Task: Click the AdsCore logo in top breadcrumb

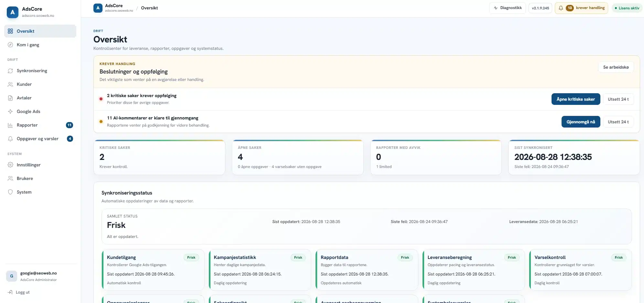Action: (x=98, y=8)
